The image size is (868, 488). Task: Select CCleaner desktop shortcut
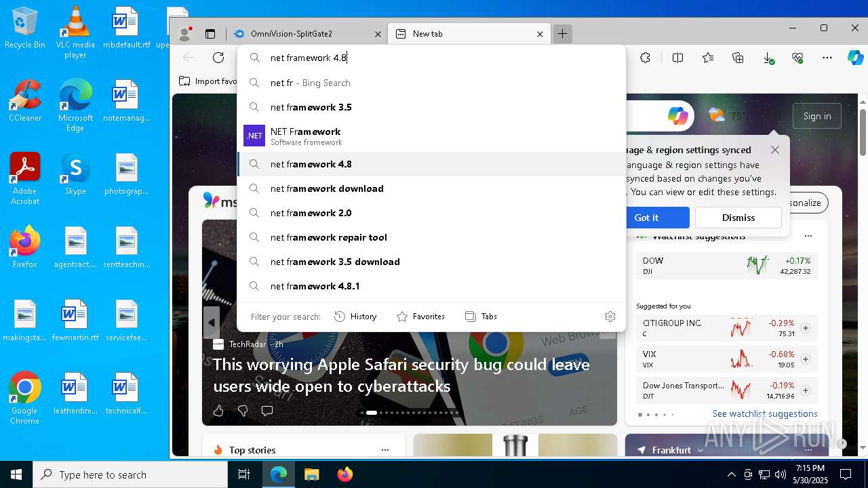click(x=25, y=101)
